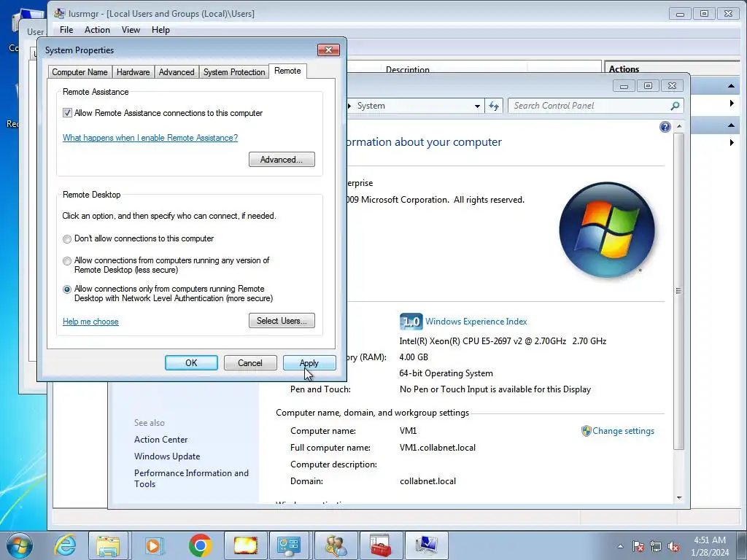Open the Windows Start menu
Image resolution: width=747 pixels, height=560 pixels.
pyautogui.click(x=20, y=545)
